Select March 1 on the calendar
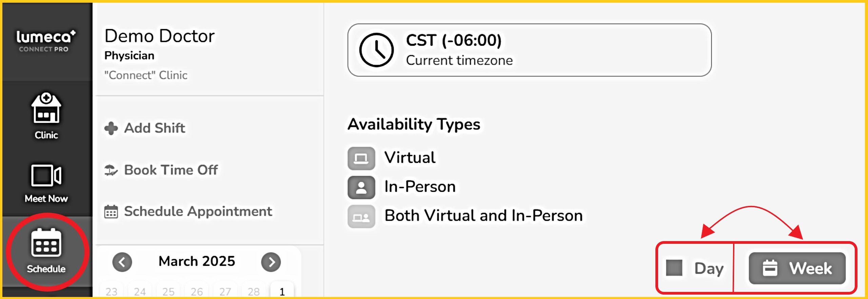This screenshot has height=299, width=868. pyautogui.click(x=282, y=291)
